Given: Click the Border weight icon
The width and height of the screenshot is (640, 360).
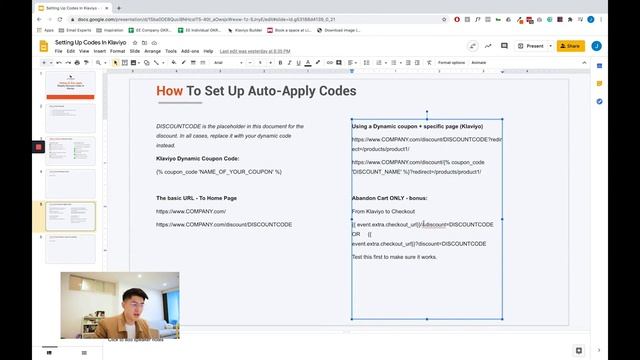Looking at the screenshot, I should (x=193, y=62).
